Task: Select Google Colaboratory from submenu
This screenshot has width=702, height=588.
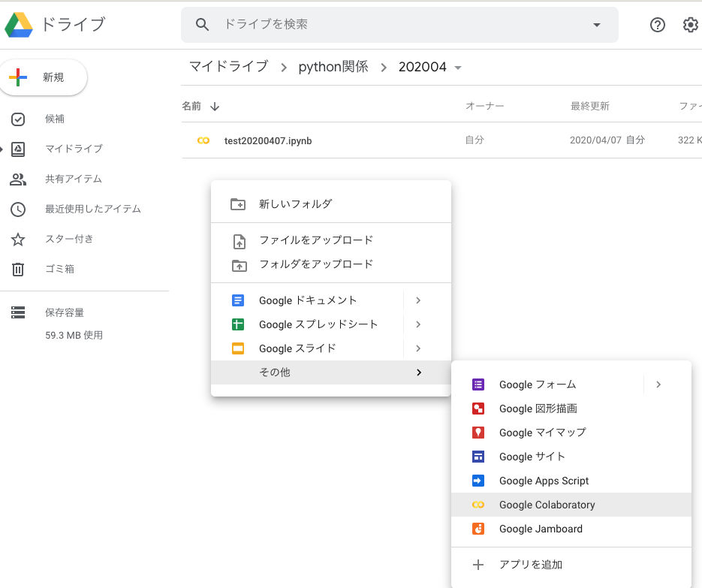Action: [x=571, y=505]
